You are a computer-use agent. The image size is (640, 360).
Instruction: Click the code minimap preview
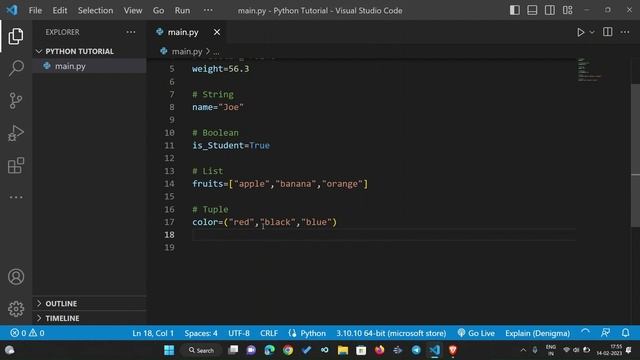[x=590, y=70]
